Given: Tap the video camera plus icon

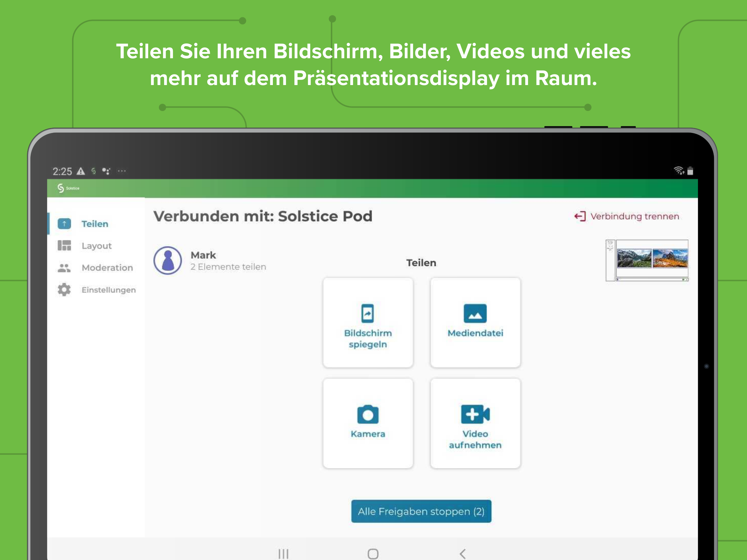Looking at the screenshot, I should [475, 414].
